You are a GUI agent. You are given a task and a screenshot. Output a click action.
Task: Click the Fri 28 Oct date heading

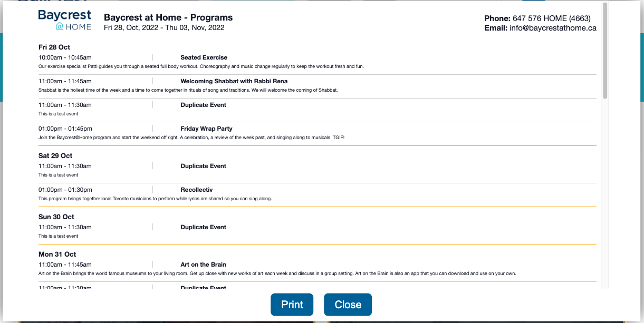54,47
